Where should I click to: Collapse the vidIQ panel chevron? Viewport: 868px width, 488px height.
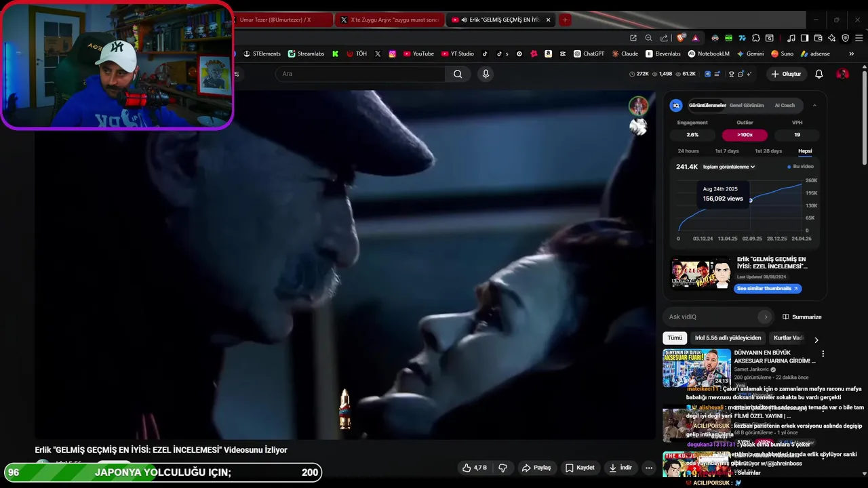tap(814, 105)
